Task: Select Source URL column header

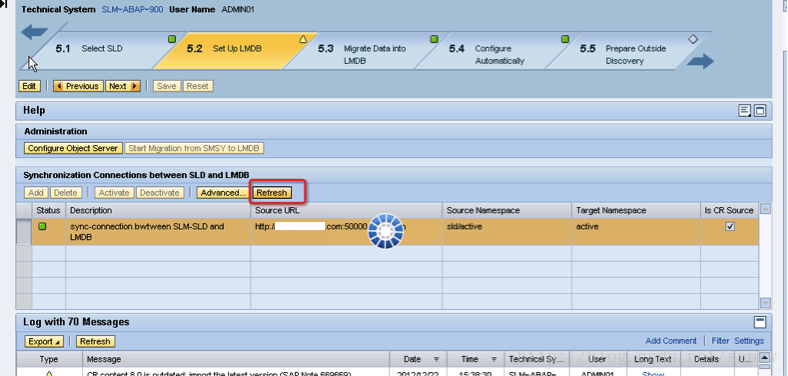Action: [x=346, y=210]
